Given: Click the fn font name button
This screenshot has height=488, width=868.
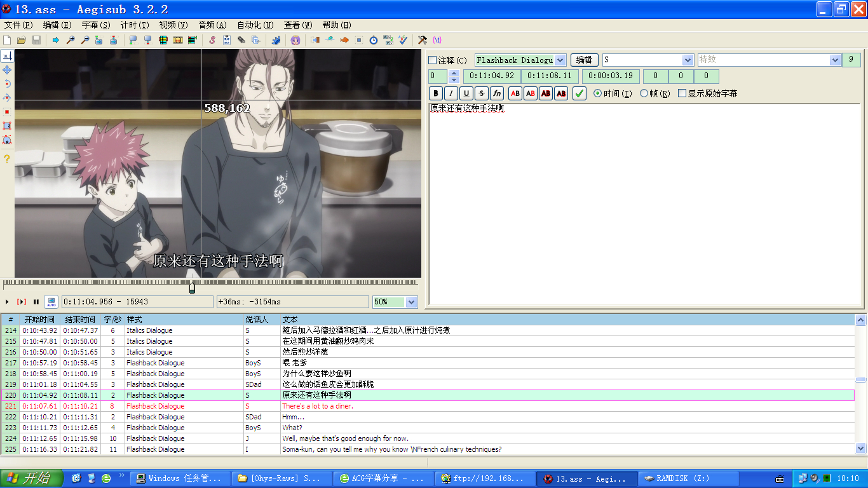Looking at the screenshot, I should pyautogui.click(x=497, y=93).
